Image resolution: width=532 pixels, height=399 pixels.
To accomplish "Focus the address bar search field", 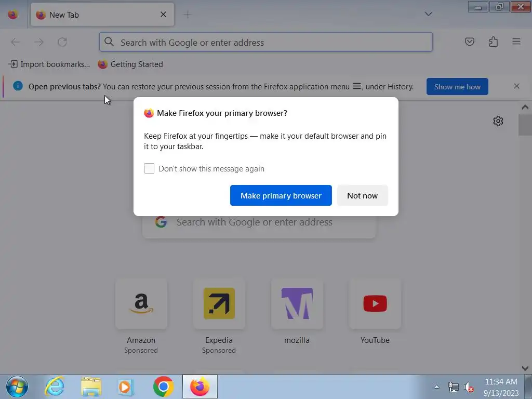I will point(265,42).
